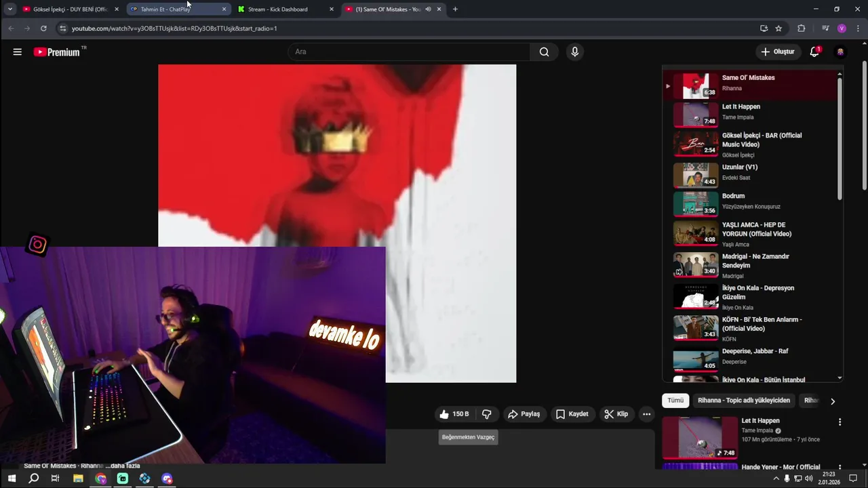
Task: Select 'Rihanna - Topic adlı yükleyiciden' chip
Action: tap(744, 401)
